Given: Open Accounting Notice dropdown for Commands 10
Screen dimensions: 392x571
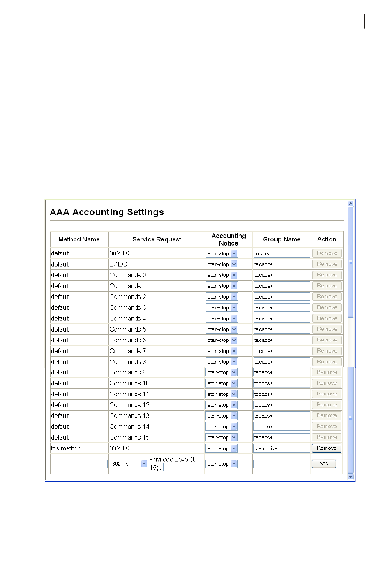Looking at the screenshot, I should click(222, 383).
